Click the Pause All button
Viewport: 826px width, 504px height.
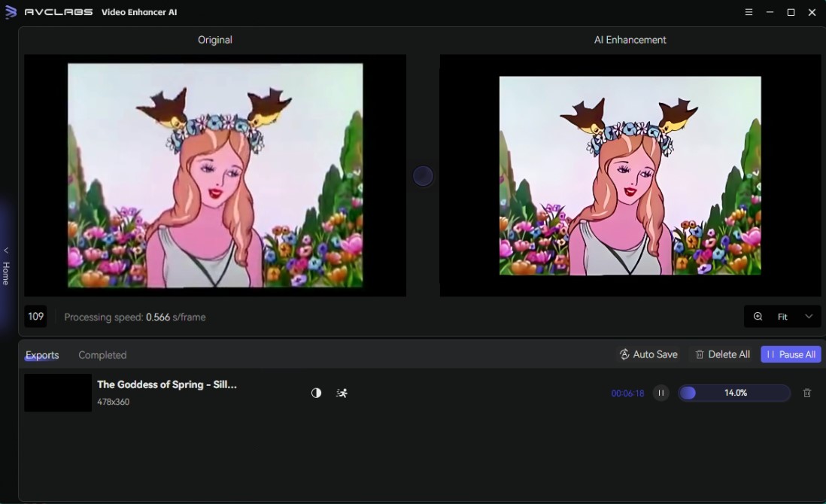tap(791, 354)
